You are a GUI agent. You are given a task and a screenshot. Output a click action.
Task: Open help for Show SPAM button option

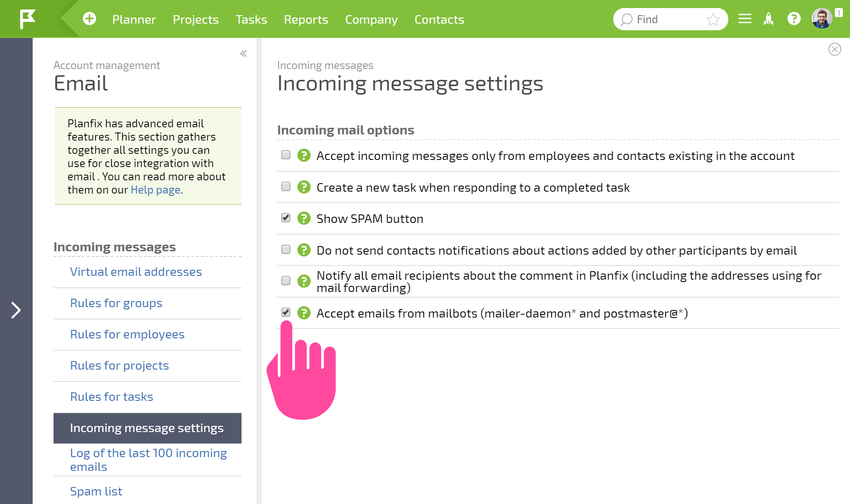click(x=304, y=218)
